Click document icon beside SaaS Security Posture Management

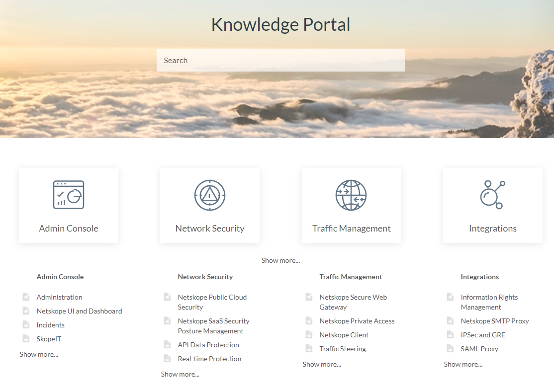pyautogui.click(x=168, y=320)
